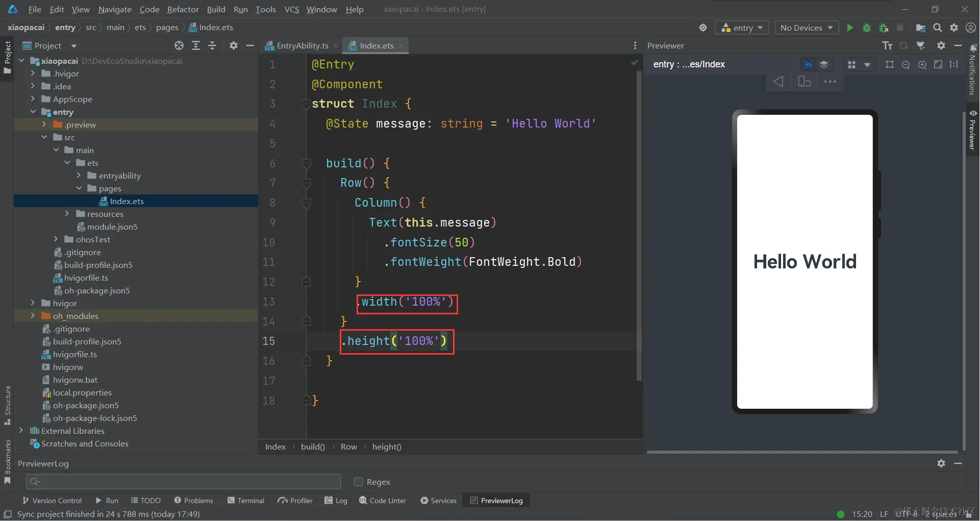The width and height of the screenshot is (980, 521).
Task: Open the Services tool window
Action: click(x=439, y=501)
